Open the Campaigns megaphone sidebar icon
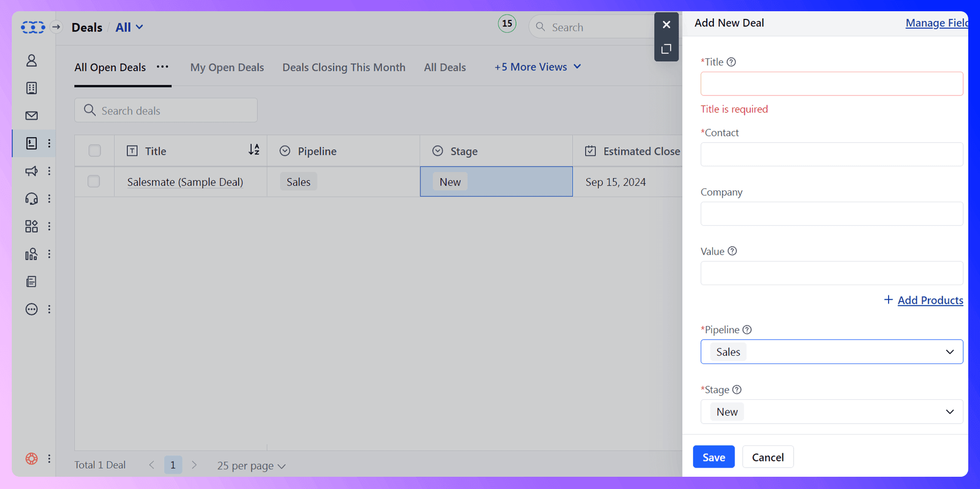 tap(32, 170)
